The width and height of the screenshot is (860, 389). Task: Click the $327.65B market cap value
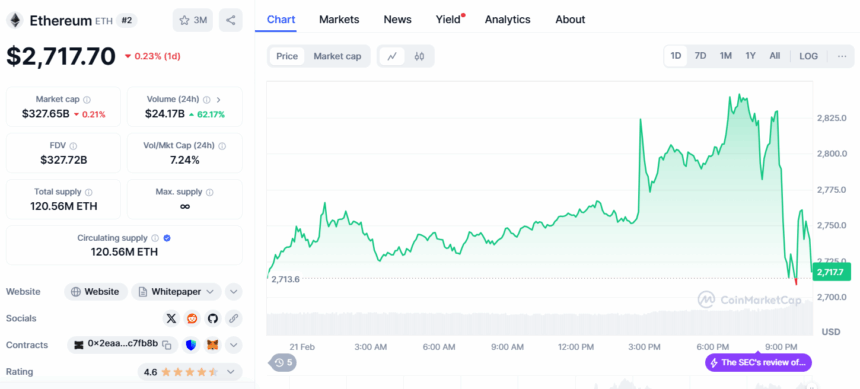[x=46, y=114]
